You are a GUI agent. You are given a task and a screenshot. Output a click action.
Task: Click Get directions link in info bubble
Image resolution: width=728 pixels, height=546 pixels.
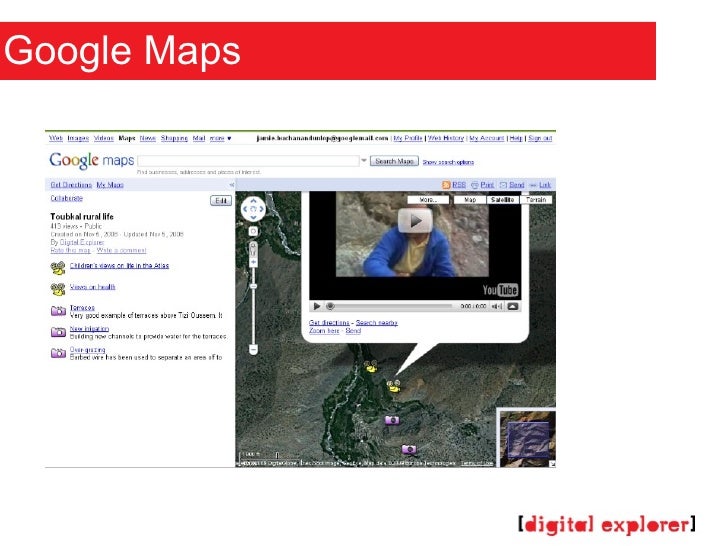click(329, 323)
